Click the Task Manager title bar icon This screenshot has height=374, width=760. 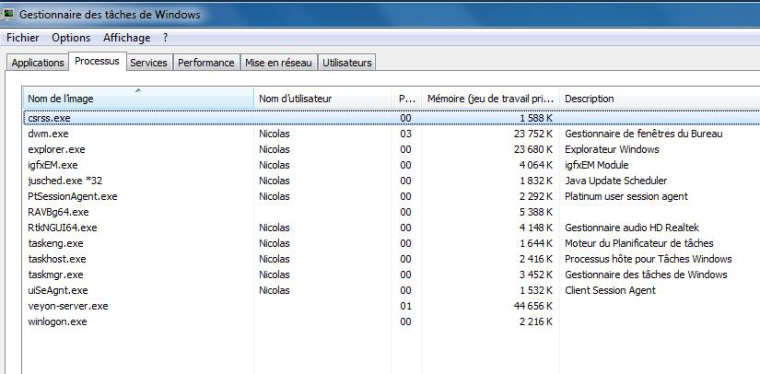click(x=8, y=14)
